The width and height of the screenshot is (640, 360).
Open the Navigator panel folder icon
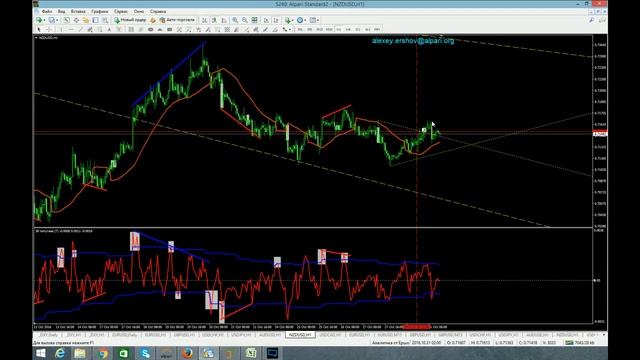coord(86,20)
